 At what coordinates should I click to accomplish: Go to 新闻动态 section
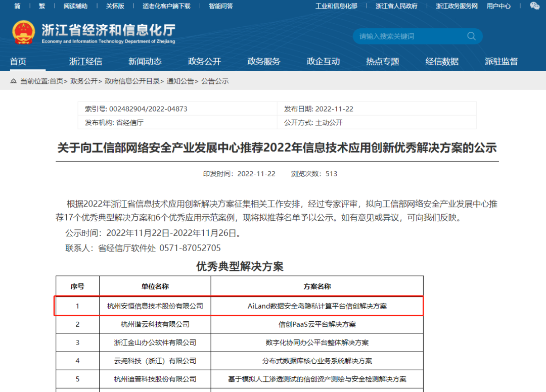click(145, 62)
